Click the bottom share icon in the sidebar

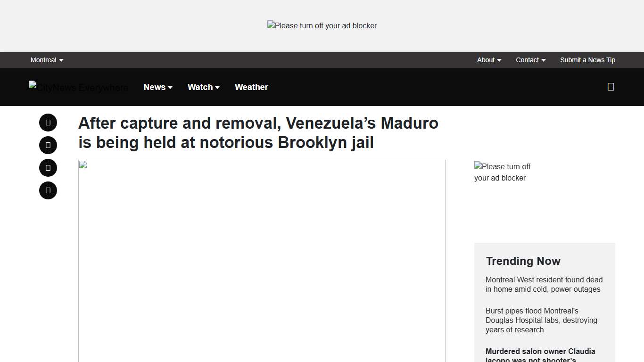coord(48,190)
